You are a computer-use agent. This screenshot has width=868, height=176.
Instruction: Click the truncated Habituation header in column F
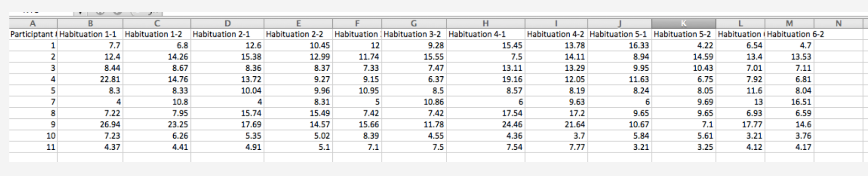click(357, 34)
